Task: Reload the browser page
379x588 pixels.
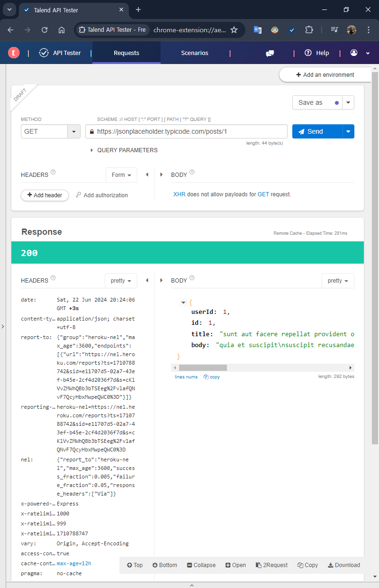Action: click(x=45, y=29)
